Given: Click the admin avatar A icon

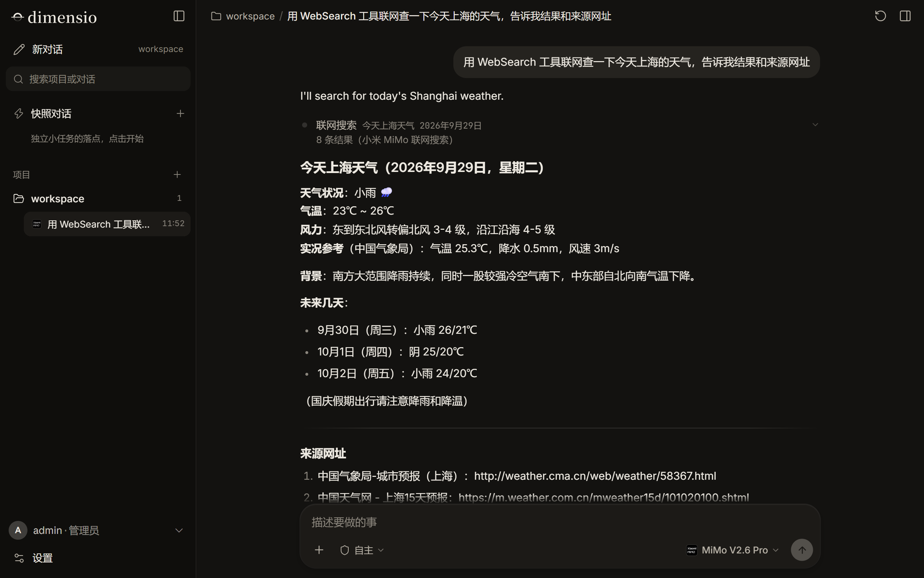Looking at the screenshot, I should tap(18, 530).
